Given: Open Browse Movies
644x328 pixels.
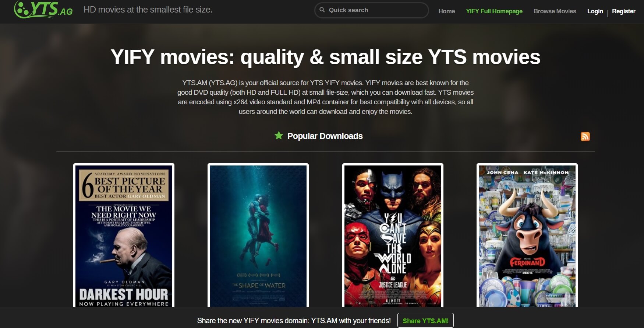Looking at the screenshot, I should 555,11.
